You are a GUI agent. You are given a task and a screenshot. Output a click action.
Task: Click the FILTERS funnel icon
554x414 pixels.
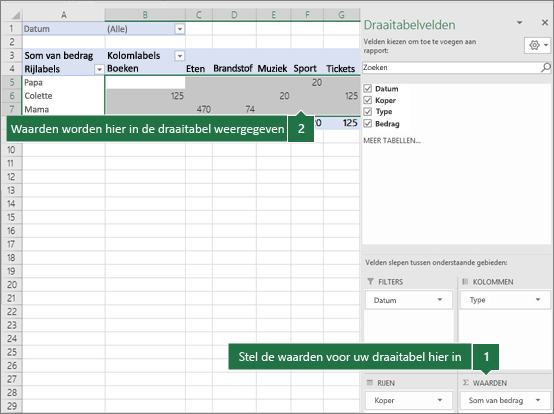[370, 282]
